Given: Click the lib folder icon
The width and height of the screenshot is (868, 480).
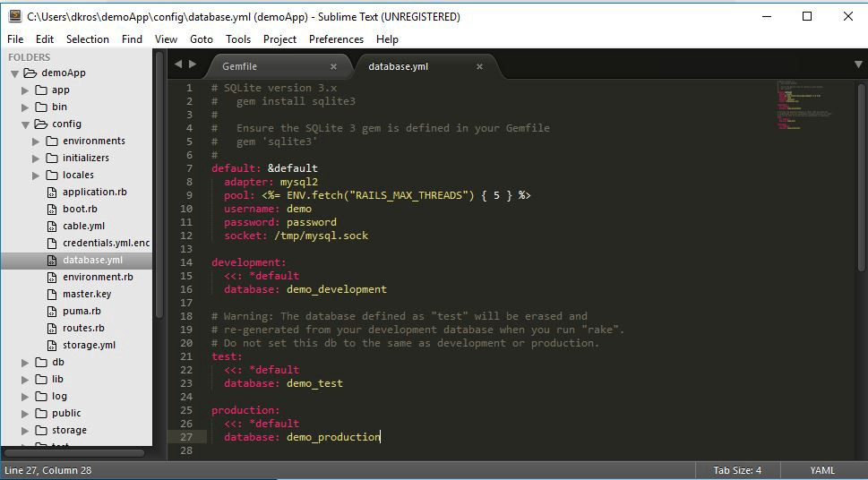Looking at the screenshot, I should click(x=41, y=379).
